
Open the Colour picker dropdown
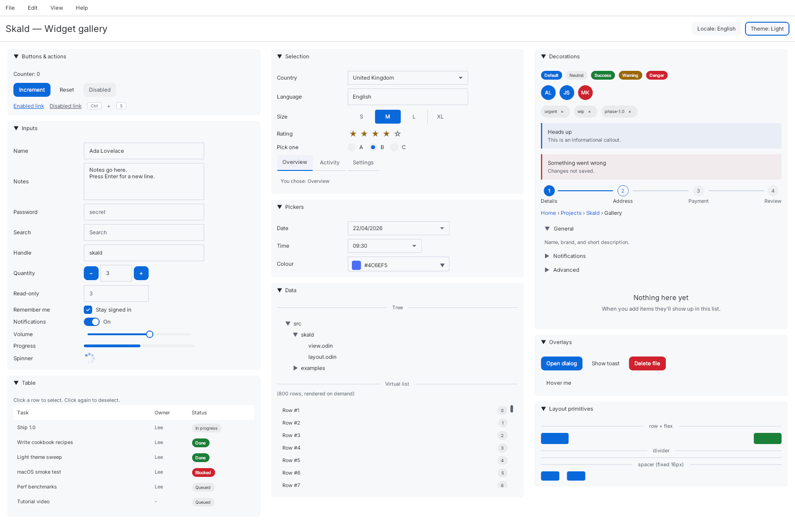(399, 264)
